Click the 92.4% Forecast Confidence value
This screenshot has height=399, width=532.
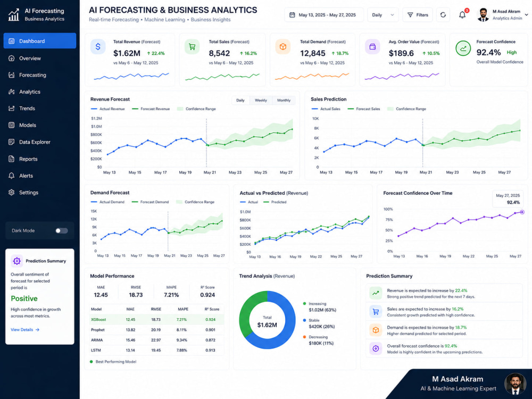(488, 52)
